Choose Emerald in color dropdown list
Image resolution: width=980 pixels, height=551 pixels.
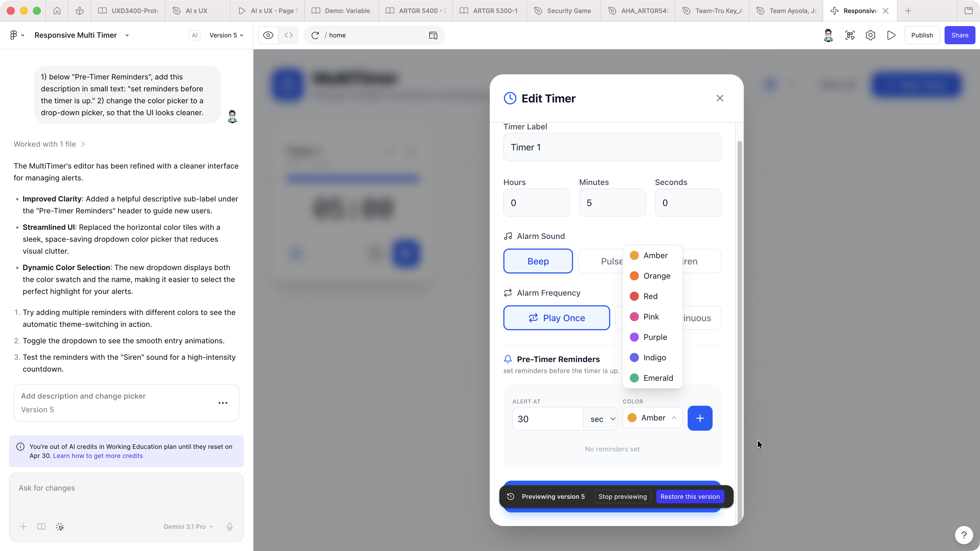[652, 378]
